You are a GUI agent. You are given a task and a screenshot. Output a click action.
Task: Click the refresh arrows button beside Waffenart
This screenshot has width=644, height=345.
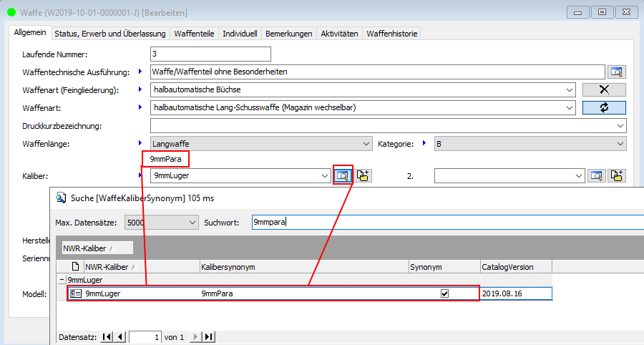604,107
